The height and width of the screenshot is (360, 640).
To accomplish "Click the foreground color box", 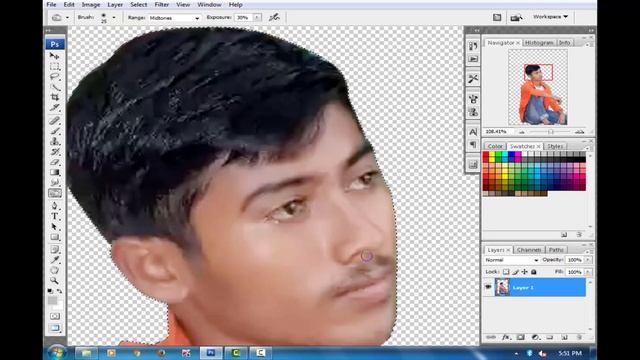I will (52, 300).
